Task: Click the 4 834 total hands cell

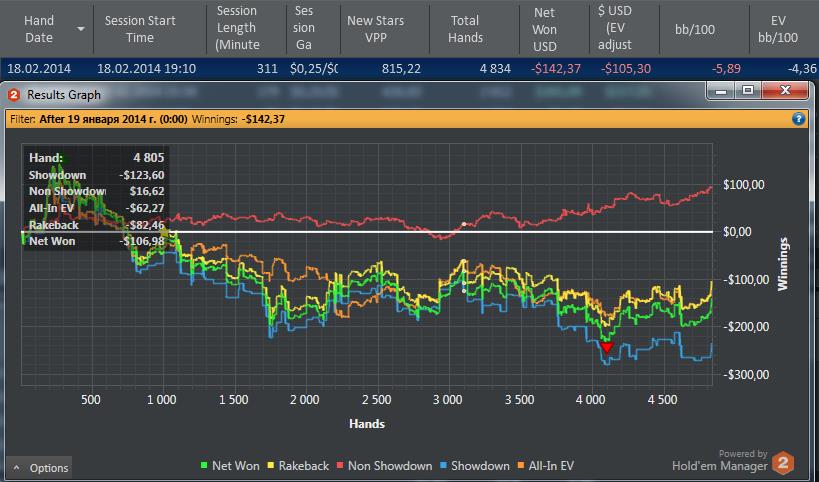Action: (x=495, y=69)
